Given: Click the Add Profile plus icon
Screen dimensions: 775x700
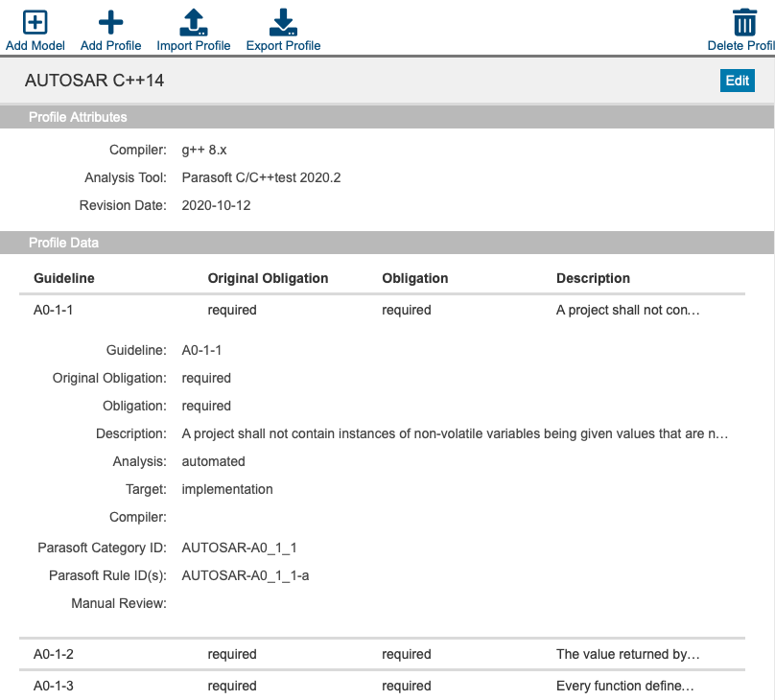Looking at the screenshot, I should point(110,22).
